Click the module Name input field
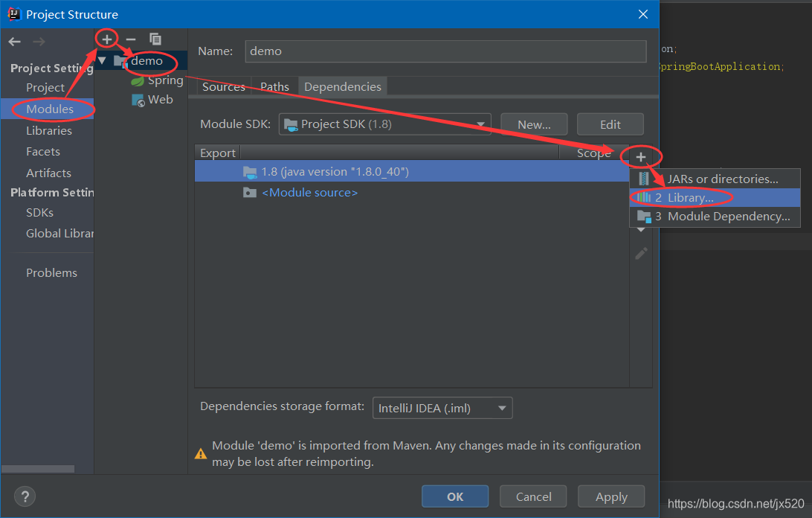Screen dimensions: 812x518 pyautogui.click(x=445, y=51)
